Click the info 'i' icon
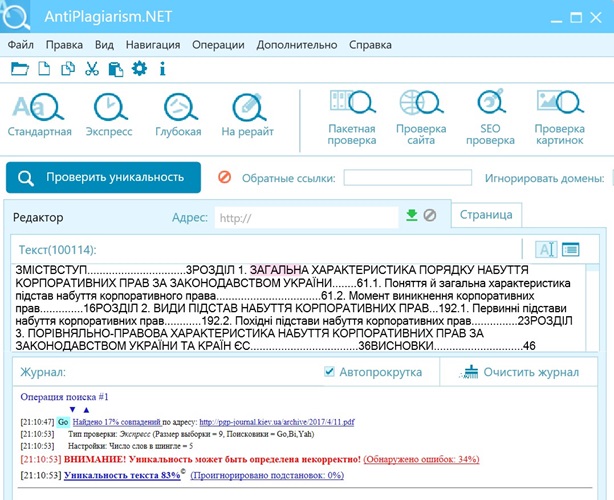The width and height of the screenshot is (614, 500). tap(163, 69)
